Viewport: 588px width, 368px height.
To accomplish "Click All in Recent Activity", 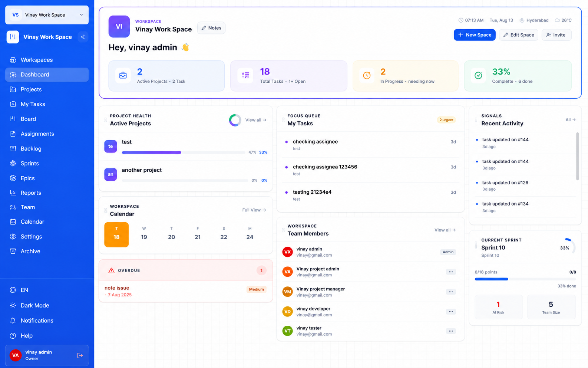I will tap(571, 120).
